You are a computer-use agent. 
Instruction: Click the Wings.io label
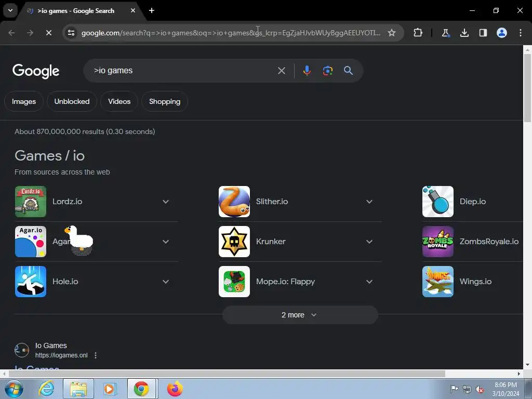475,282
